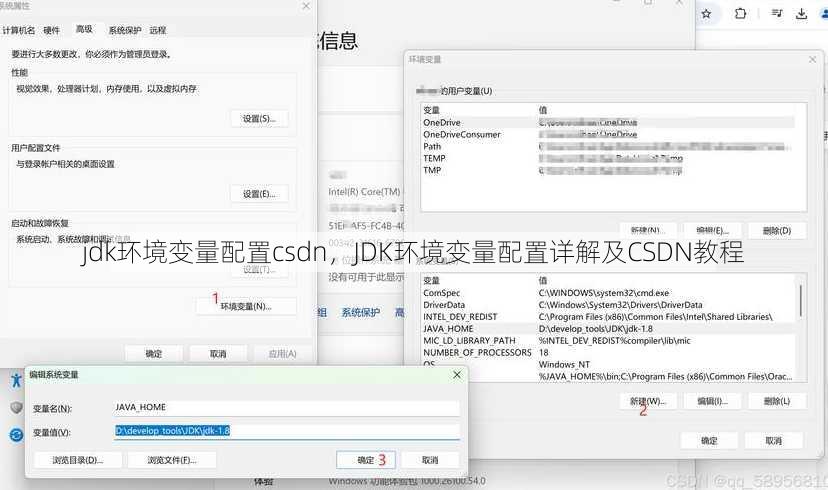Open 环境变量(N)... button
The height and width of the screenshot is (490, 828).
[246, 306]
